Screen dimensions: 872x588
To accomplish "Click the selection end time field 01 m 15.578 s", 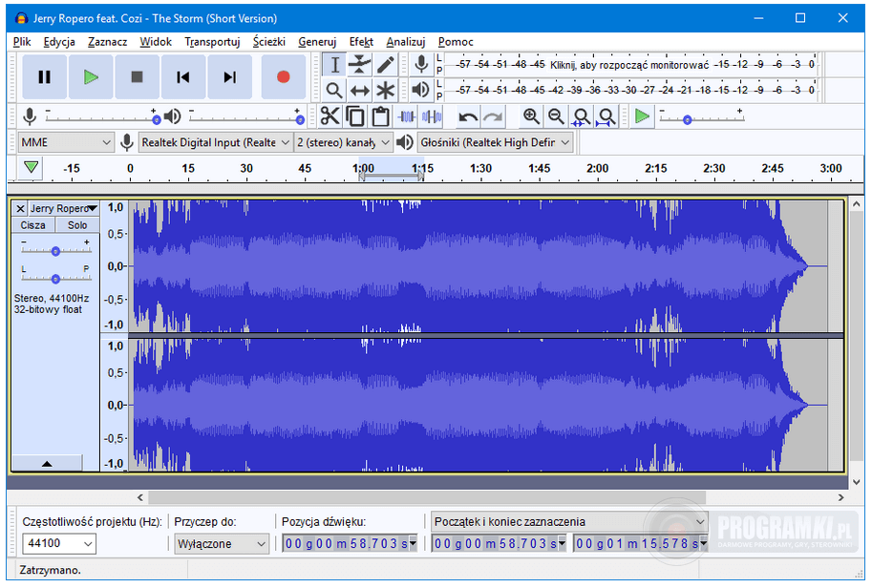I will (x=641, y=543).
